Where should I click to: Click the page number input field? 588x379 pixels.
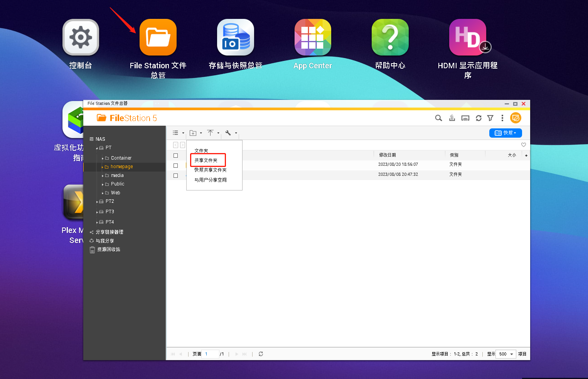tap(211, 354)
